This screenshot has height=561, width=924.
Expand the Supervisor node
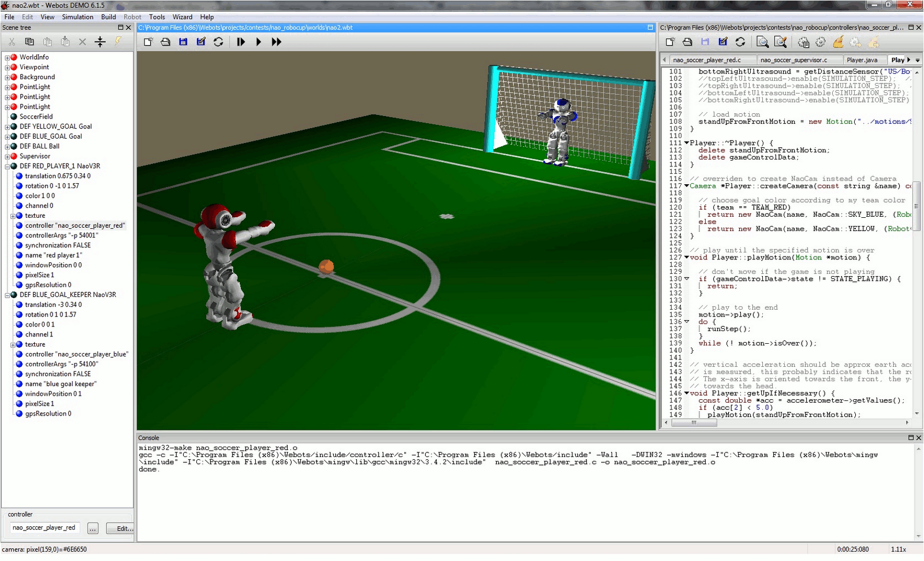coord(7,157)
